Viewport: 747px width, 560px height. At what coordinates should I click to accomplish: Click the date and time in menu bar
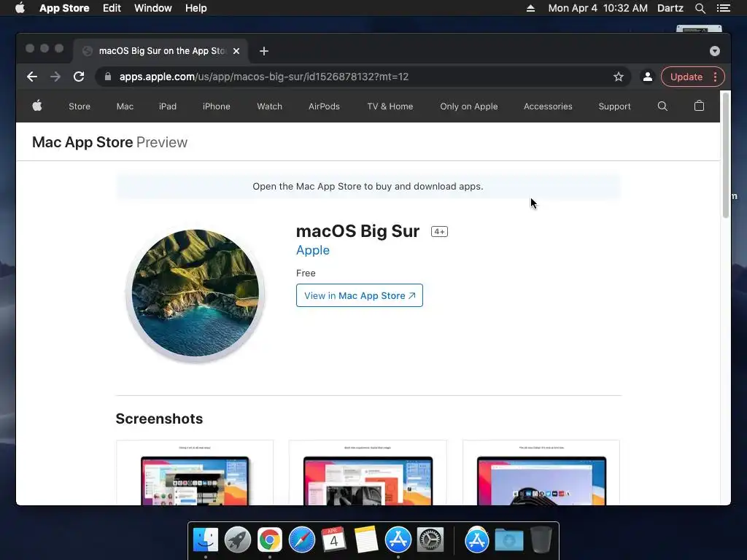click(x=598, y=8)
